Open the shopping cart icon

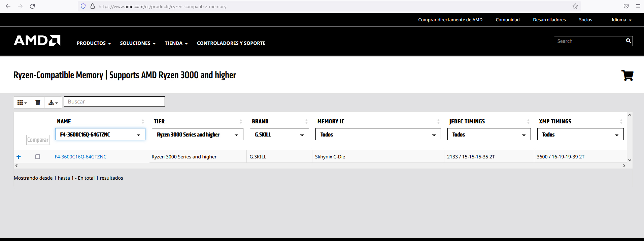coord(628,76)
